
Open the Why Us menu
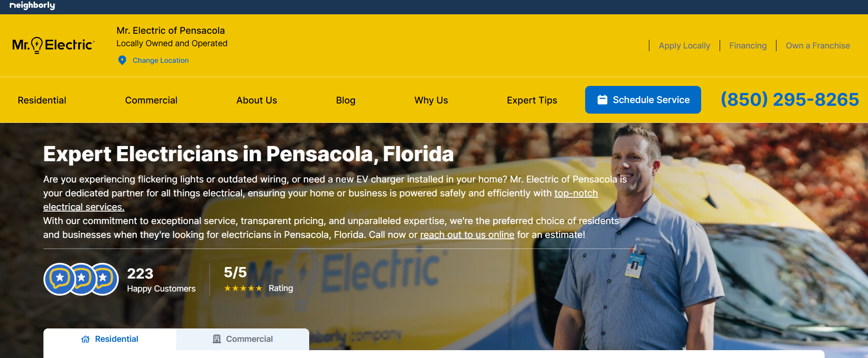coord(431,100)
